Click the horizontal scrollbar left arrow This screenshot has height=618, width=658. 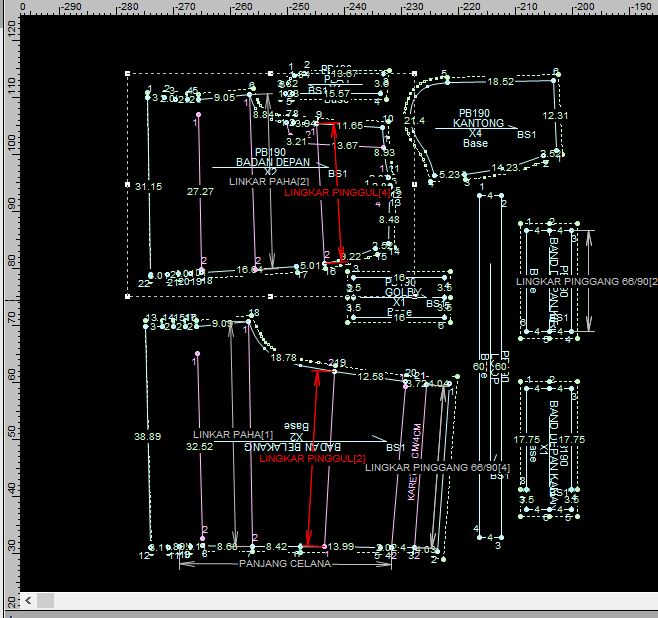(28, 600)
